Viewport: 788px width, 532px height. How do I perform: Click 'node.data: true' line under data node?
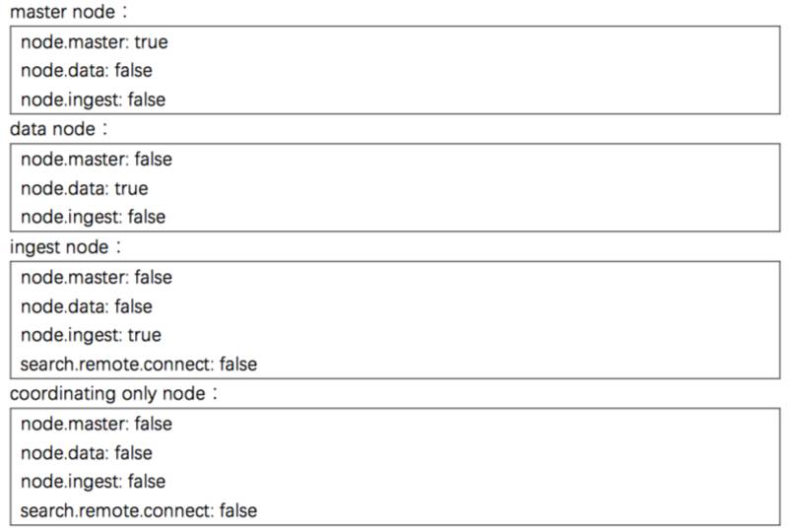[x=84, y=188]
